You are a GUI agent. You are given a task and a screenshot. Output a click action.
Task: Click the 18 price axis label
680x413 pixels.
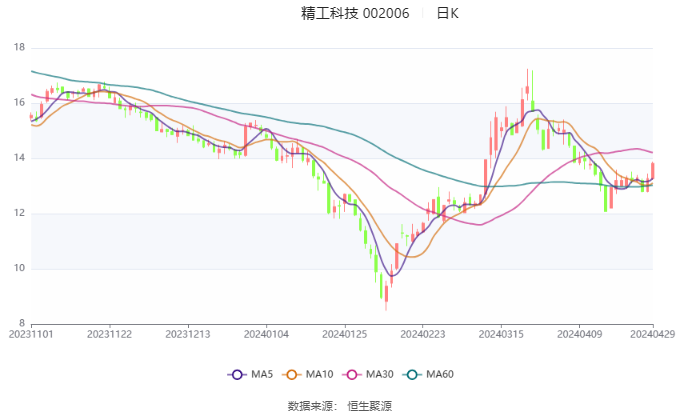(x=20, y=47)
